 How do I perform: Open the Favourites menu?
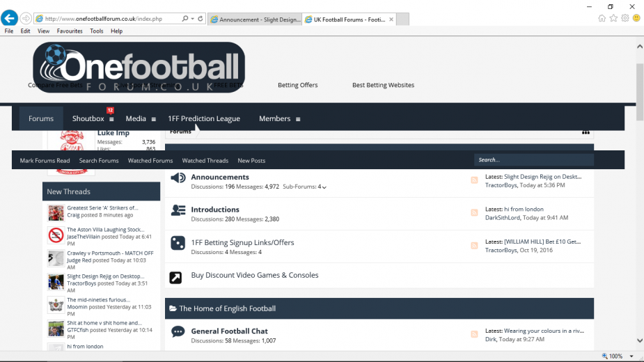tap(70, 31)
